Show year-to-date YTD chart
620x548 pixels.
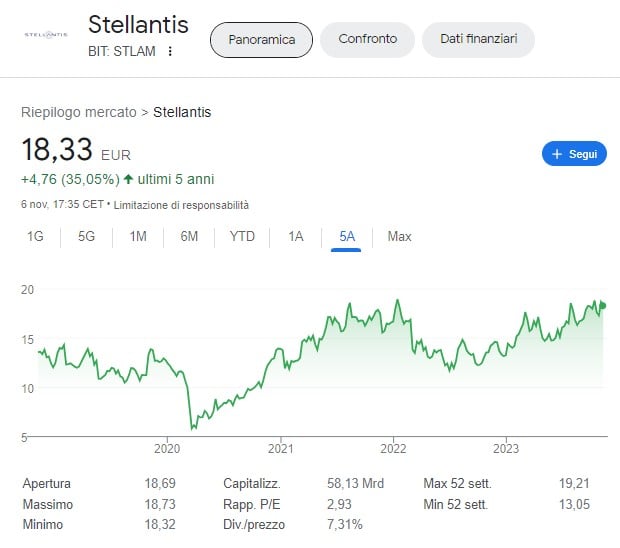click(x=242, y=237)
